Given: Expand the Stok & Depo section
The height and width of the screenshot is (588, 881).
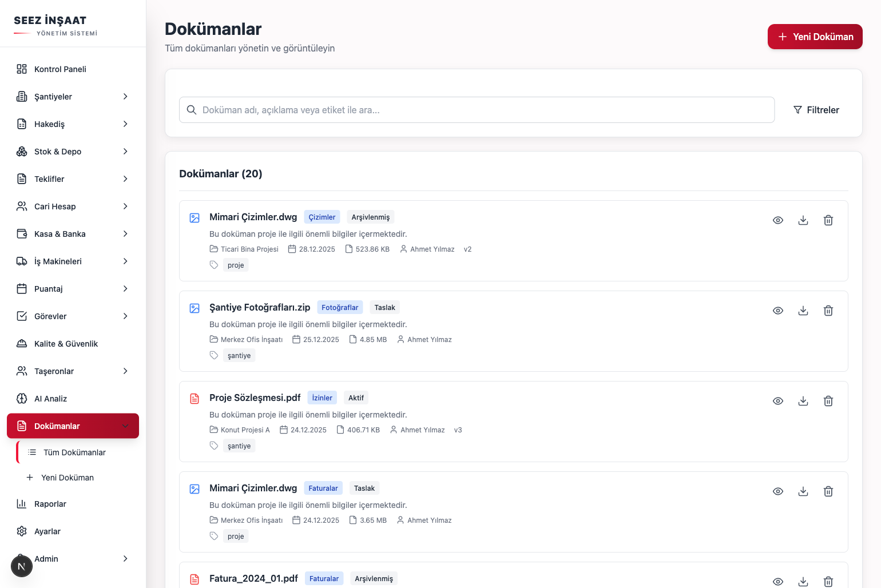Looking at the screenshot, I should 125,152.
